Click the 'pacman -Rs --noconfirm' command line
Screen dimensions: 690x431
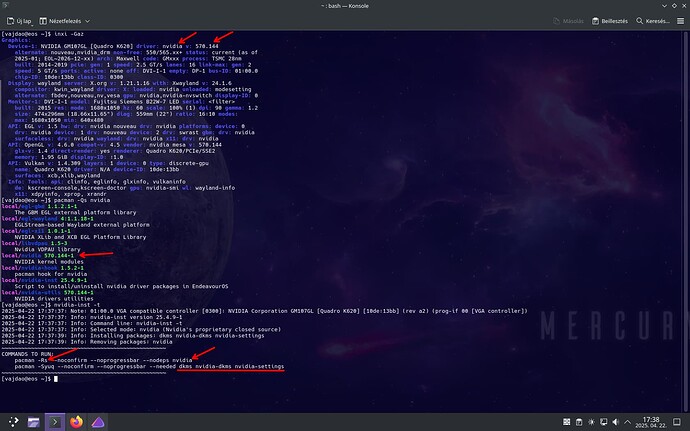(x=103, y=361)
